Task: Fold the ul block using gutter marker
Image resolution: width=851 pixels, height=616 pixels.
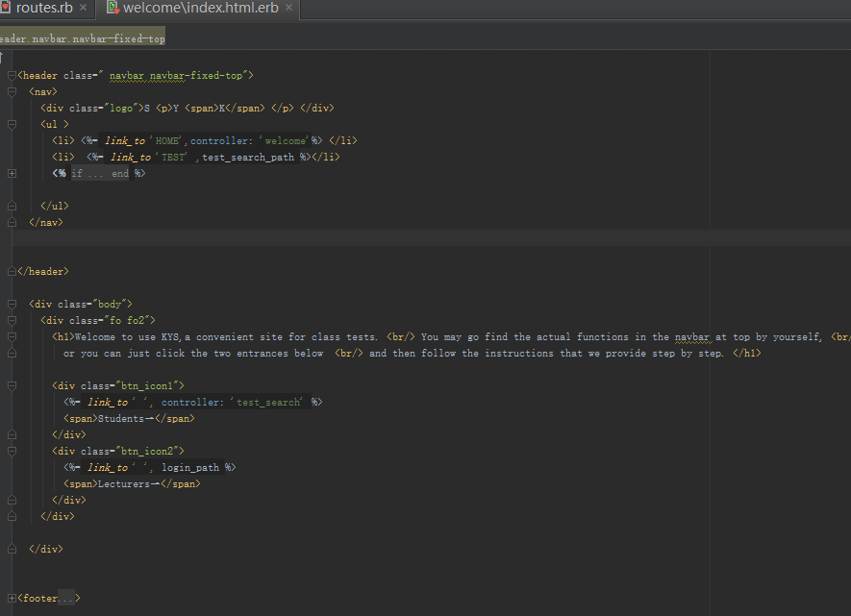Action: [x=12, y=124]
